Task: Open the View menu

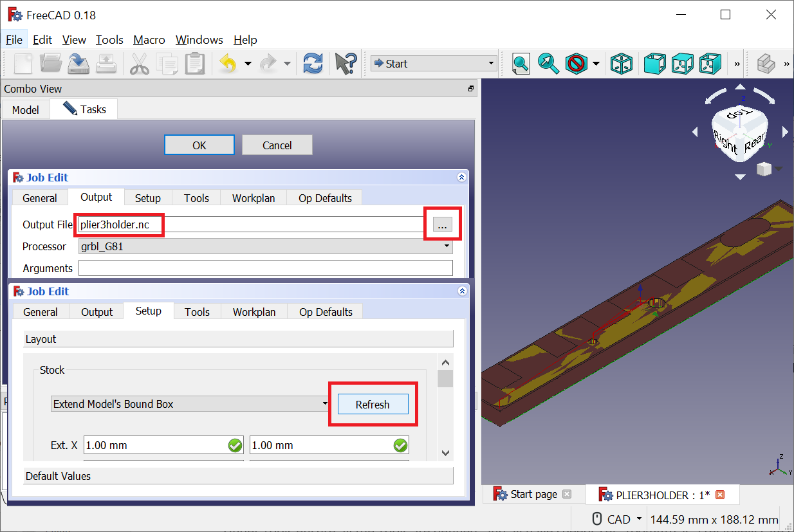Action: pos(74,40)
